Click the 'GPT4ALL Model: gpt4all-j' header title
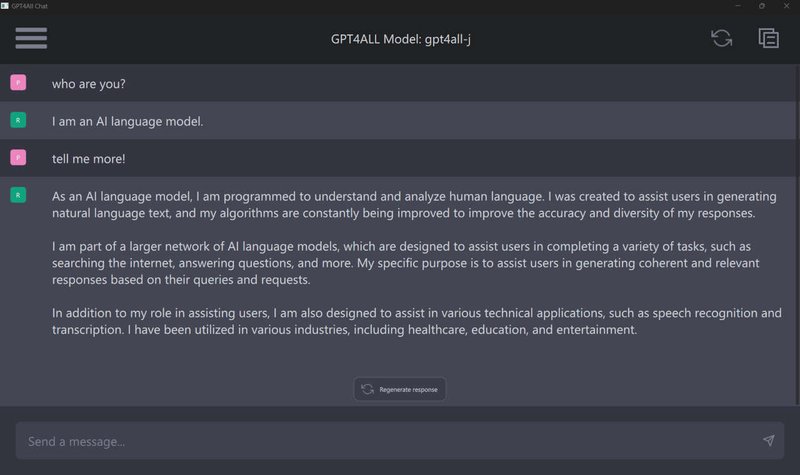 [x=401, y=39]
